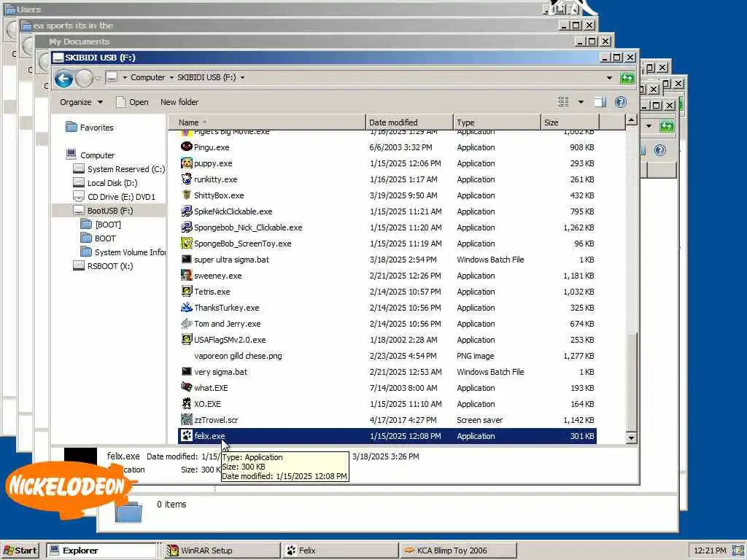Click the Nickelodeon blimp desktop toy
The width and height of the screenshot is (747, 560).
[69, 489]
